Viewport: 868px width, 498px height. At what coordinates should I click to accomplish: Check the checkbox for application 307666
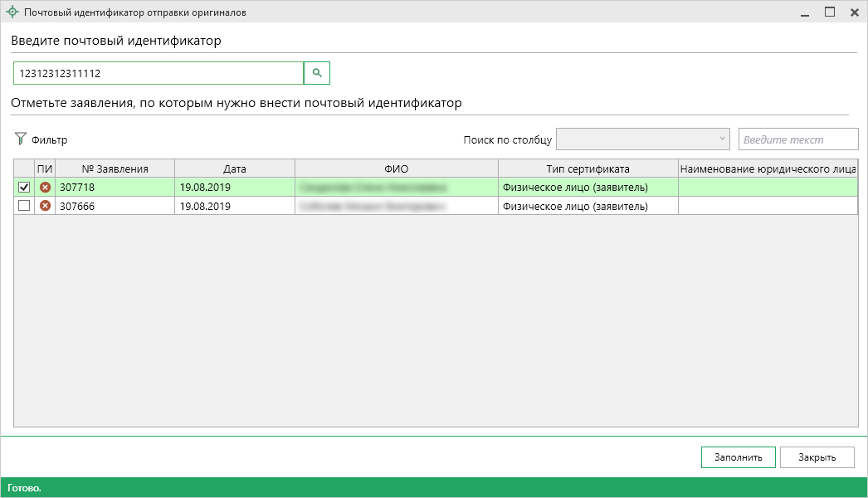(24, 206)
